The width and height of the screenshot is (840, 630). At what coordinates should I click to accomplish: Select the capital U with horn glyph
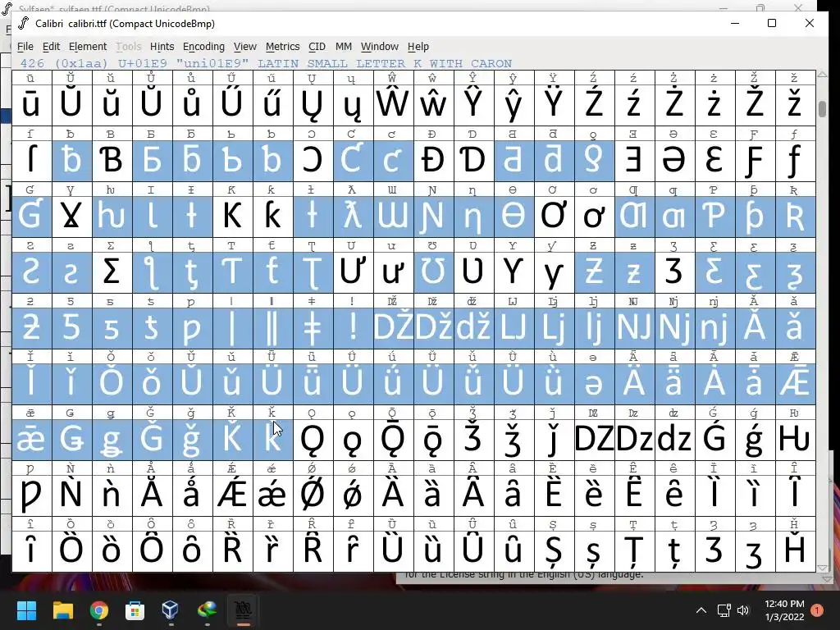[353, 272]
